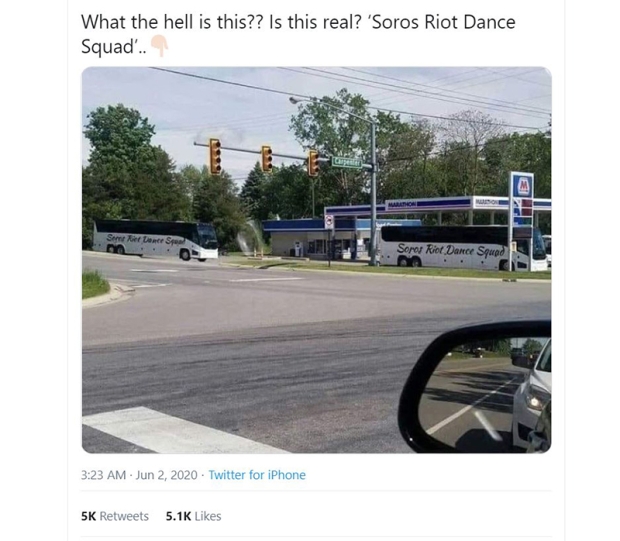Viewport: 620px width, 541px height.
Task: Click the middle traffic light in photo
Action: [x=267, y=159]
